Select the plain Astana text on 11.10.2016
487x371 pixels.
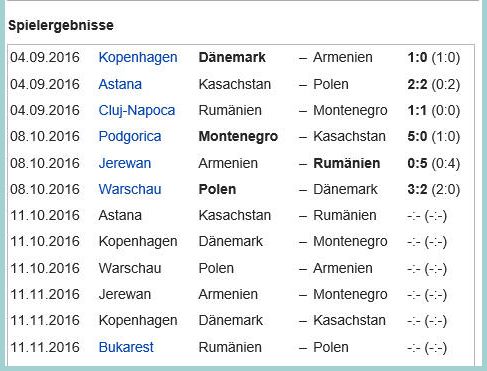point(120,215)
